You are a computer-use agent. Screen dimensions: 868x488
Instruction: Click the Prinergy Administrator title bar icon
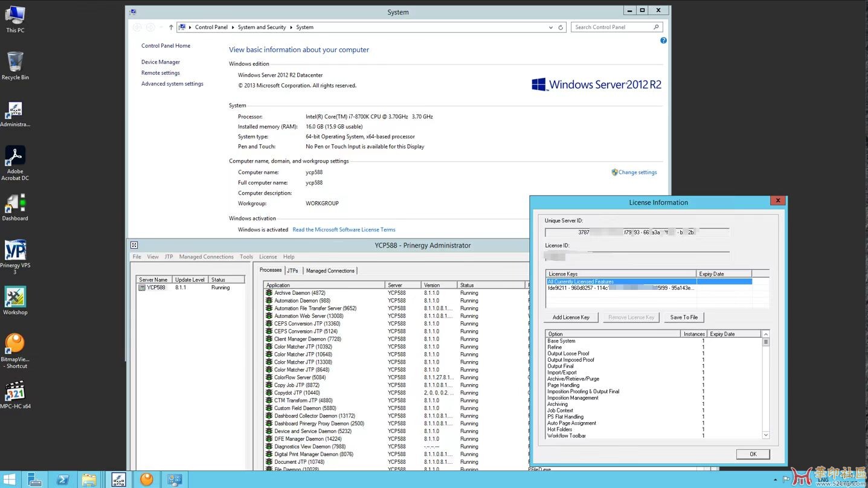[134, 245]
